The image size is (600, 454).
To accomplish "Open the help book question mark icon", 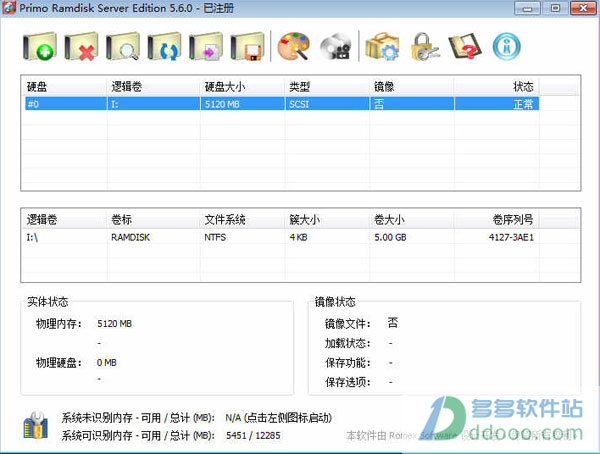I will (465, 46).
